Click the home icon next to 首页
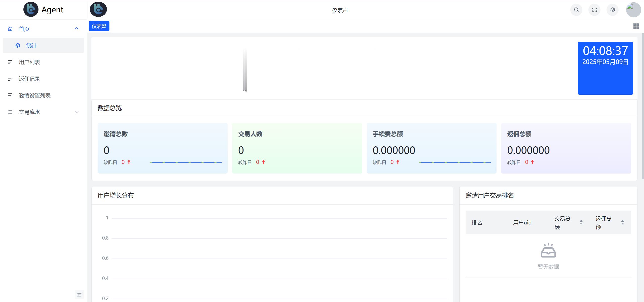 [10, 29]
